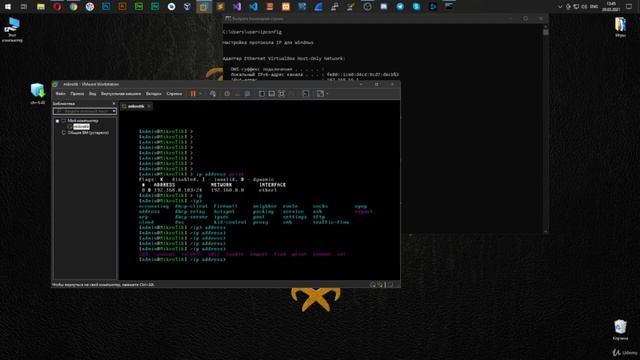Image resolution: width=640 pixels, height=360 pixels.
Task: Click the second device icon in VMware status bar
Action: click(380, 284)
